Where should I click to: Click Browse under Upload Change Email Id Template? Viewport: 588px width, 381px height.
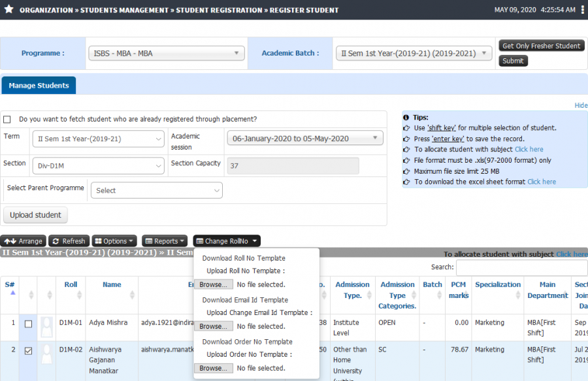tap(214, 326)
